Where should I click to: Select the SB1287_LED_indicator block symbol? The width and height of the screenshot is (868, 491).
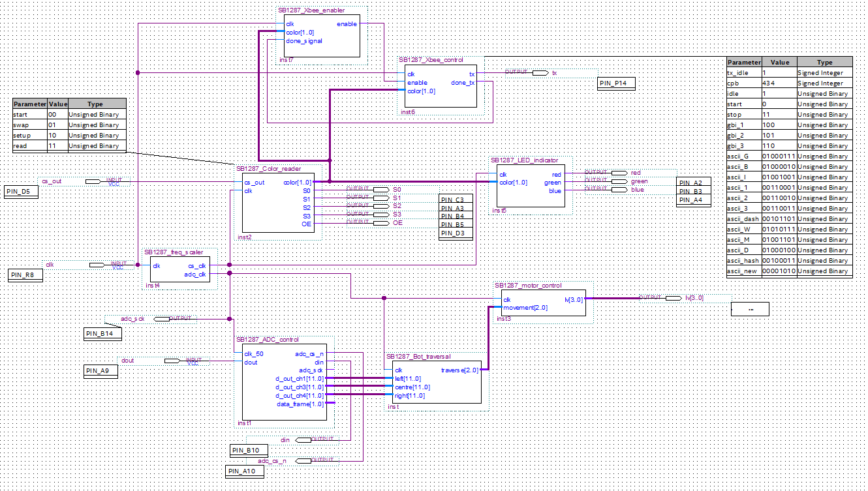click(x=530, y=185)
